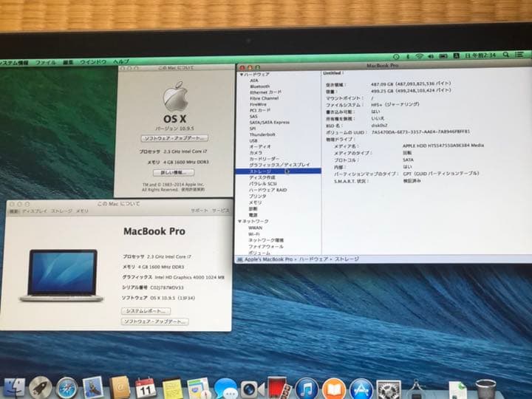Select ディスク作成 in sidebar

[x=262, y=177]
